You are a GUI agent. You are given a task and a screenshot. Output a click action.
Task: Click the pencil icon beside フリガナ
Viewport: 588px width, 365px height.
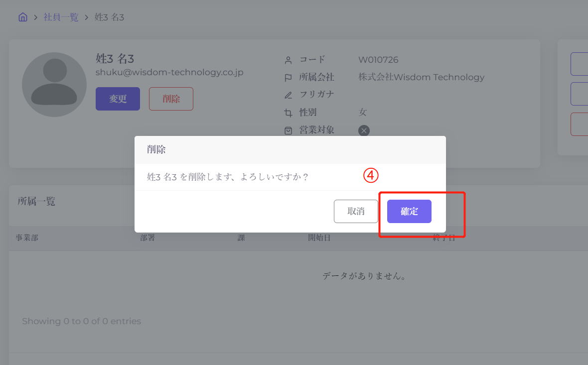point(288,95)
